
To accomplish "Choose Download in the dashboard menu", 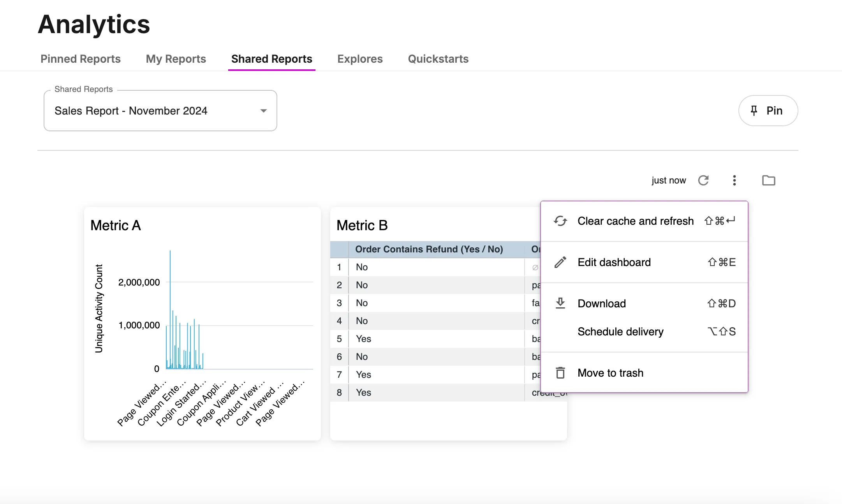I will 645,303.
